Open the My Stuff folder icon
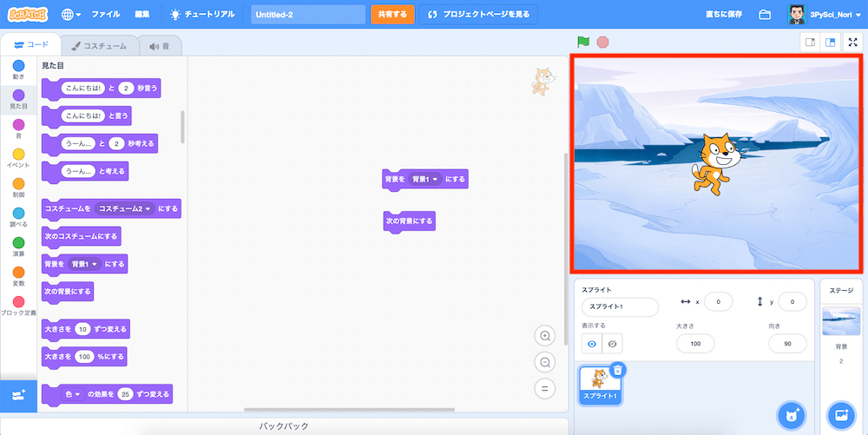 pyautogui.click(x=765, y=15)
